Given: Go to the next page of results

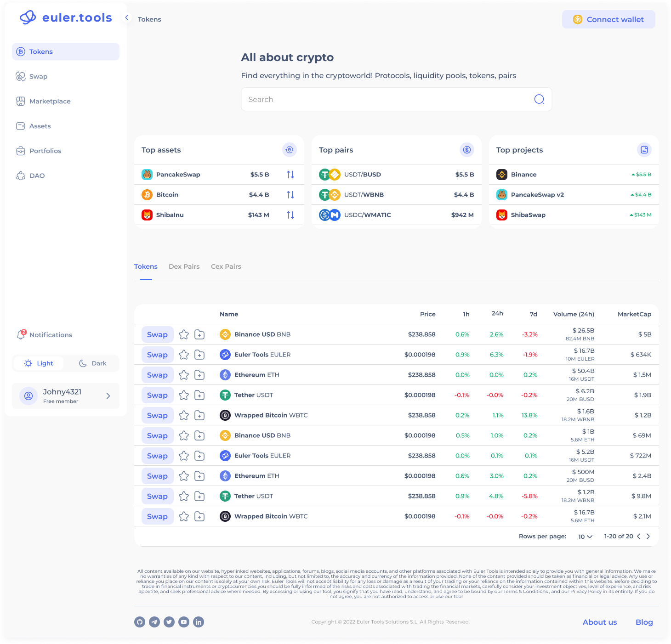Looking at the screenshot, I should [x=648, y=537].
